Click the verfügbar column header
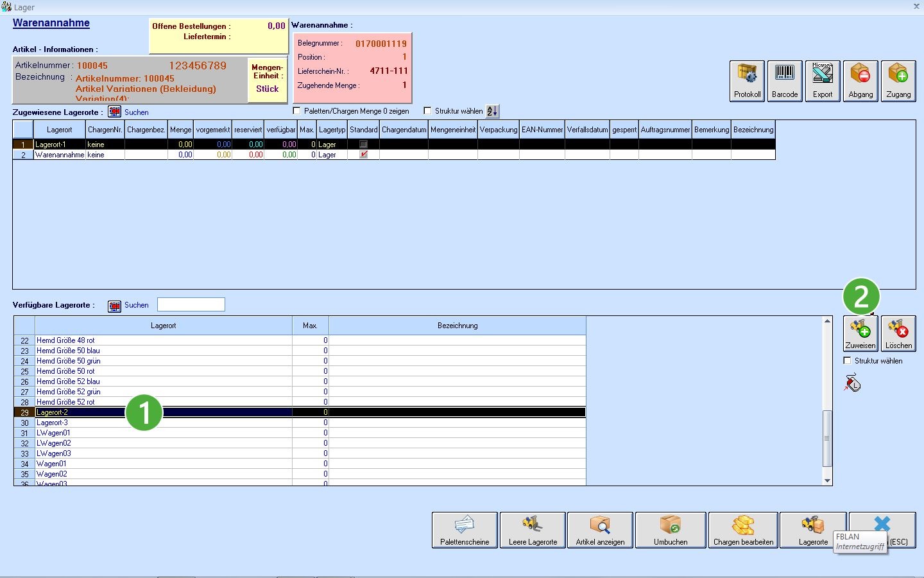Image resolution: width=924 pixels, height=578 pixels. coord(281,130)
